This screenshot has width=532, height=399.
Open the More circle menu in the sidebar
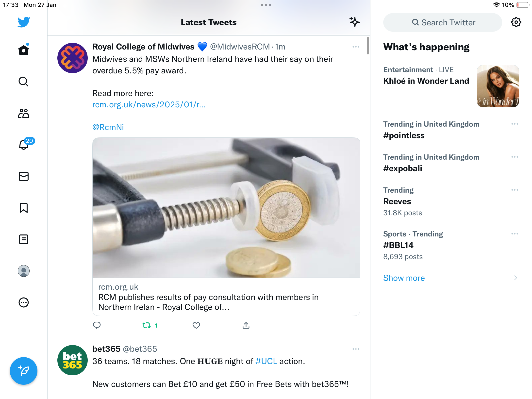24,302
